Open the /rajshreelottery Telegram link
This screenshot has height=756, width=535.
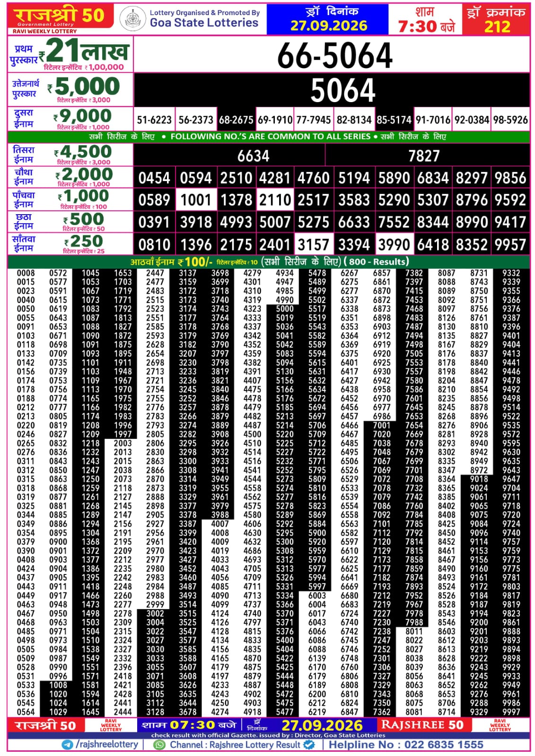(107, 745)
